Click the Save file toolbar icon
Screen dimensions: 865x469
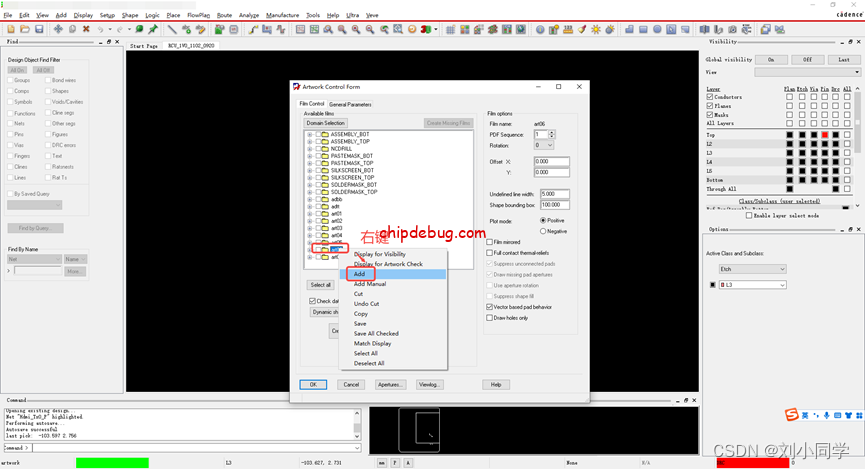pos(38,30)
